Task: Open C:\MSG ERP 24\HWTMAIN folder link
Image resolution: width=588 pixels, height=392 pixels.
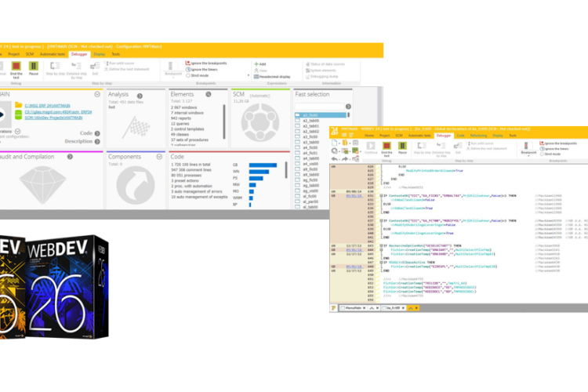Action: click(47, 106)
